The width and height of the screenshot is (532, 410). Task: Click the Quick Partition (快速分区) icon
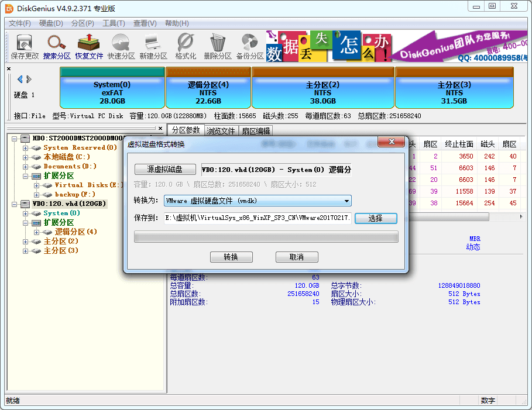pos(121,47)
